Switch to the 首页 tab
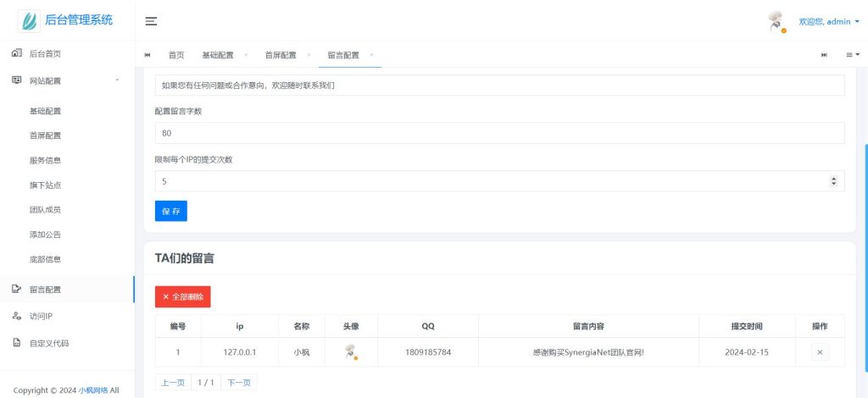Screen dimensions: 868x398 (x=176, y=55)
